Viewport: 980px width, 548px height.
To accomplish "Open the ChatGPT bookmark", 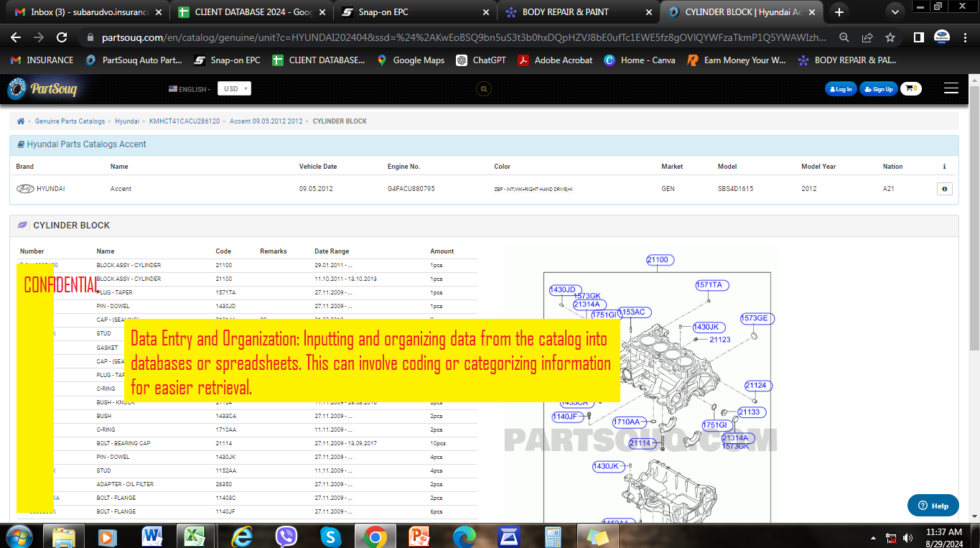I will pos(482,60).
